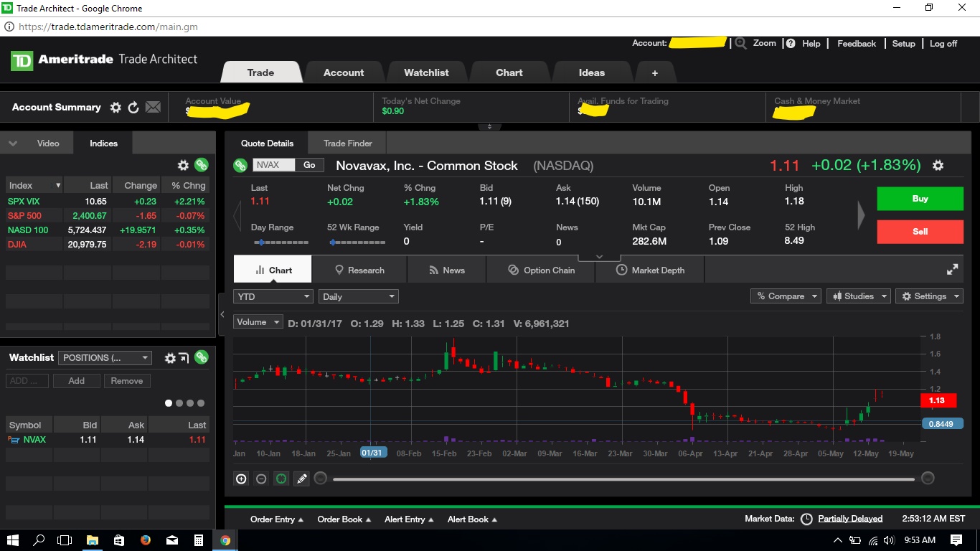Open Firefox from the taskbar

click(146, 540)
